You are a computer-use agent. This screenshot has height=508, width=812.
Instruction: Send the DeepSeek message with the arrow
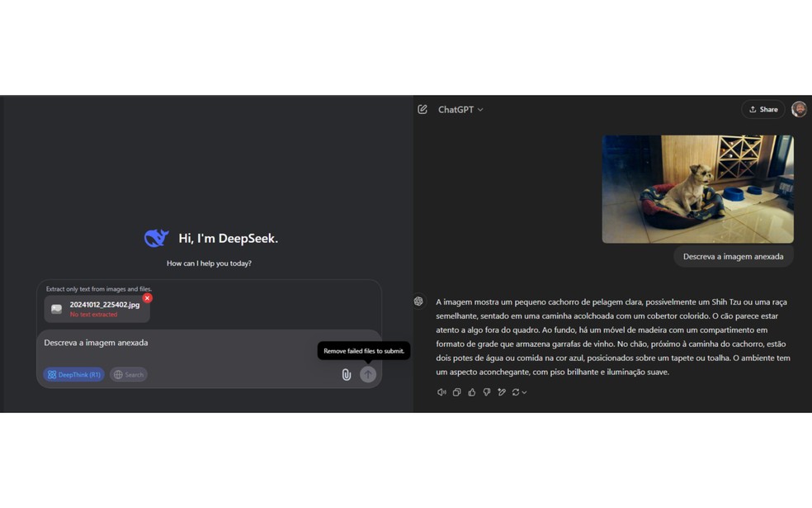368,374
